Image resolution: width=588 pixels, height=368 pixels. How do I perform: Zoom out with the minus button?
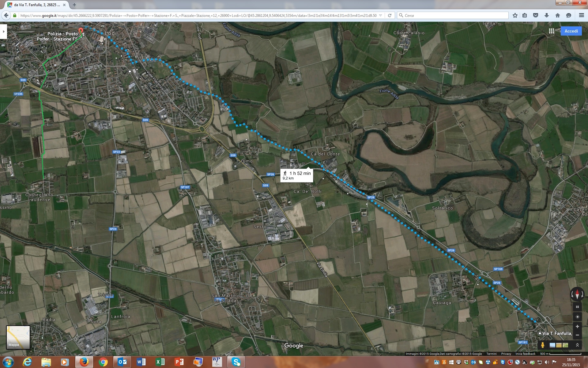[577, 335]
